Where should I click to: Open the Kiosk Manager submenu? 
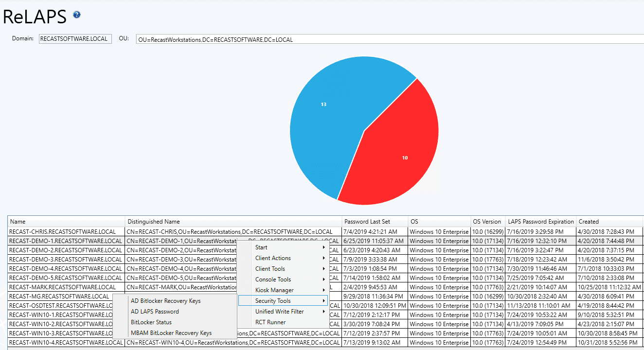283,290
